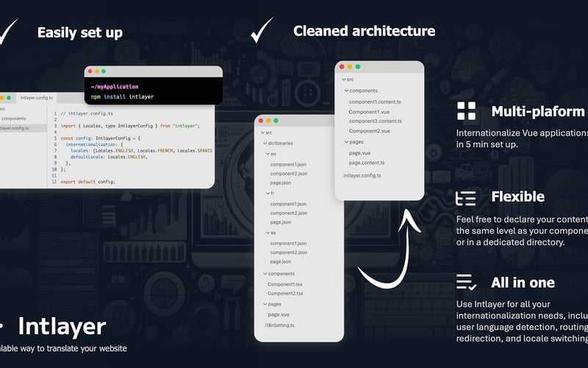Click the red dot on the terminal window

[90, 71]
